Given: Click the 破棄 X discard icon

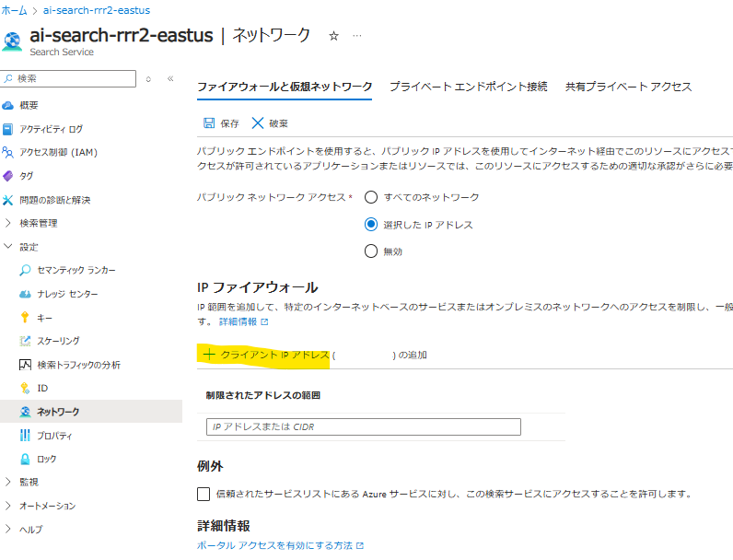Looking at the screenshot, I should [x=258, y=122].
